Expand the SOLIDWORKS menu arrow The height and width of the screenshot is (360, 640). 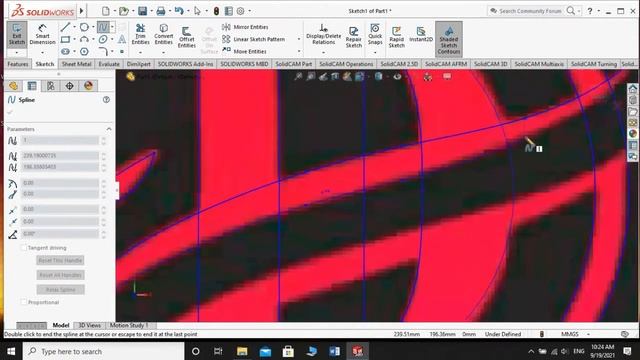82,11
